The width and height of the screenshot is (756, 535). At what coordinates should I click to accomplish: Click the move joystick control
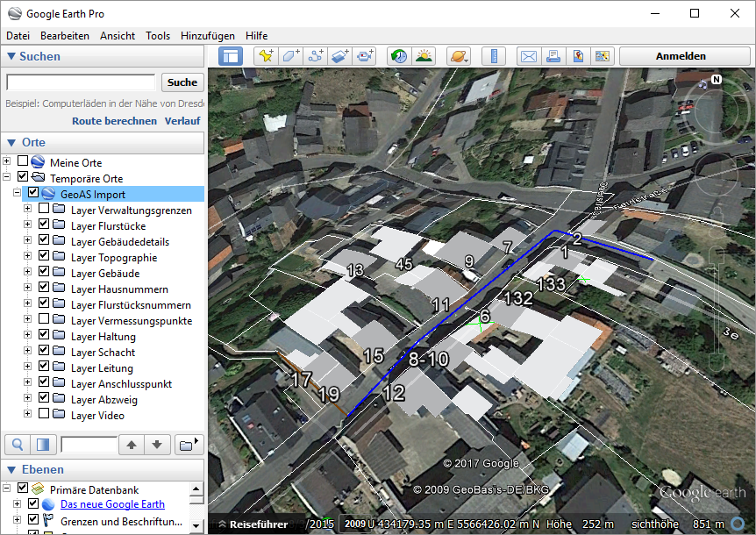coord(717,174)
